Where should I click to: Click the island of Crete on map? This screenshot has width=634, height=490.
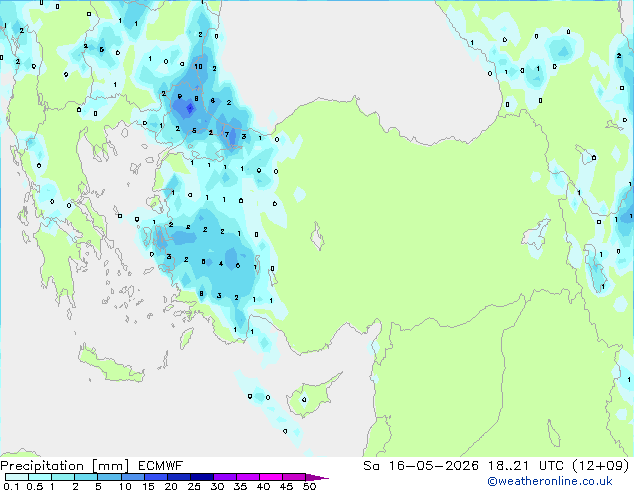click(x=111, y=365)
